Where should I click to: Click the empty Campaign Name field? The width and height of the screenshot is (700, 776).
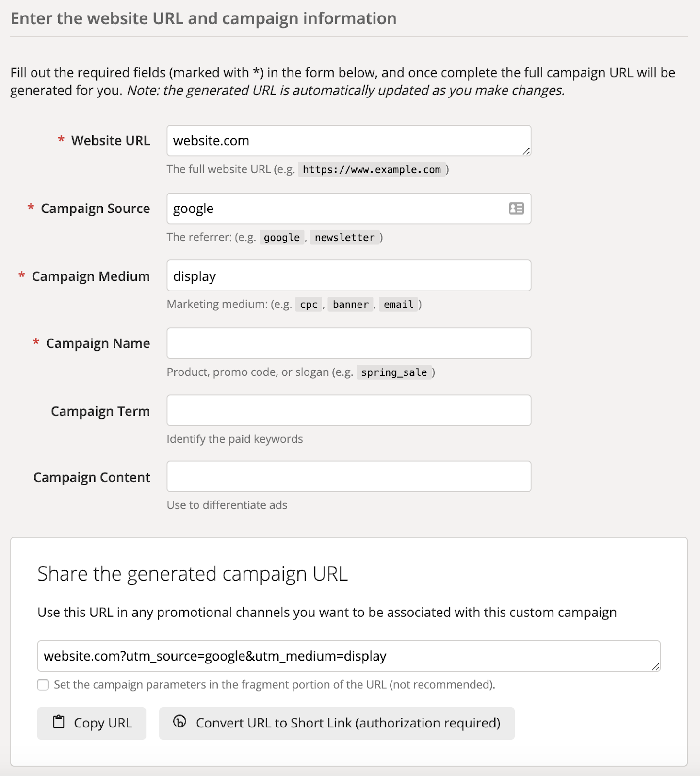(x=348, y=343)
